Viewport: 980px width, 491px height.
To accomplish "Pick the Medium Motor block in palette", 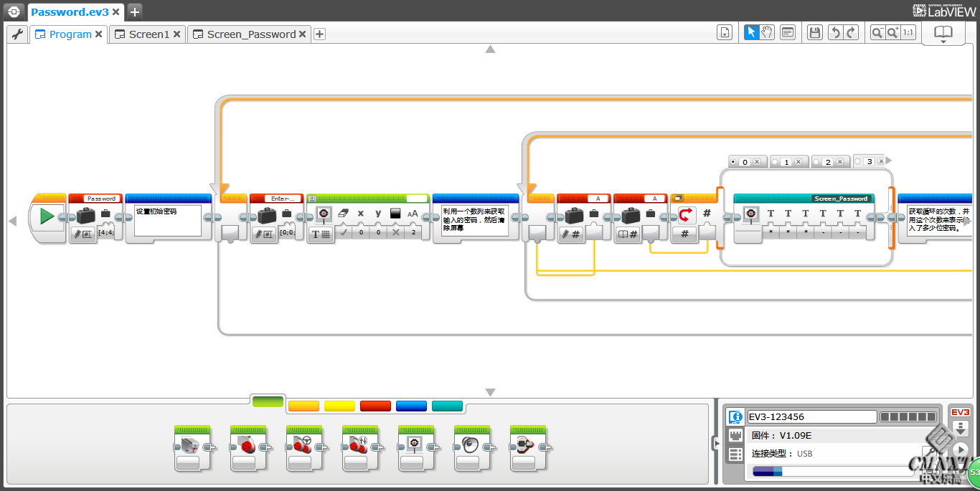I will tap(192, 447).
